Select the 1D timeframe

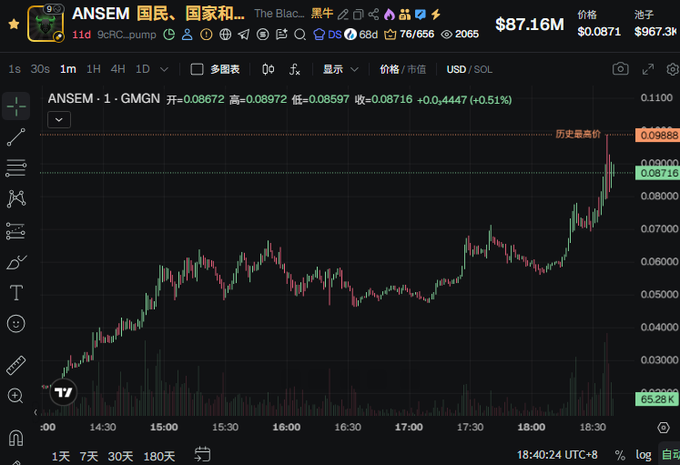pyautogui.click(x=143, y=69)
